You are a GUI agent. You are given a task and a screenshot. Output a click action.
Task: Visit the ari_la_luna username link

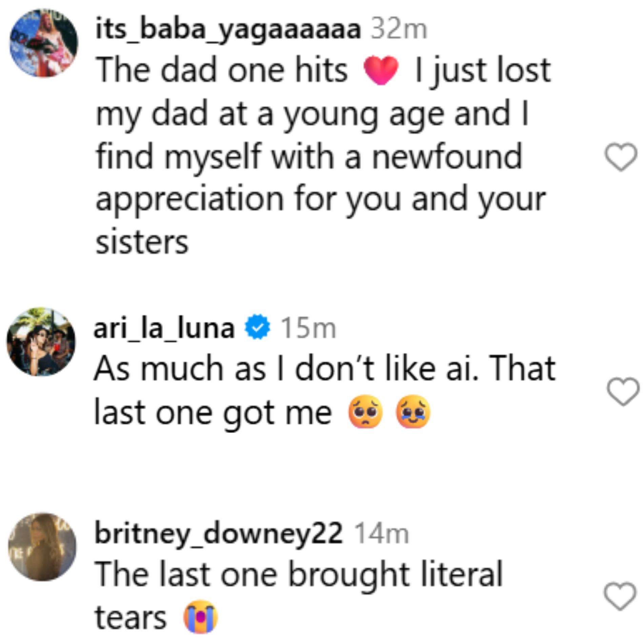point(164,328)
